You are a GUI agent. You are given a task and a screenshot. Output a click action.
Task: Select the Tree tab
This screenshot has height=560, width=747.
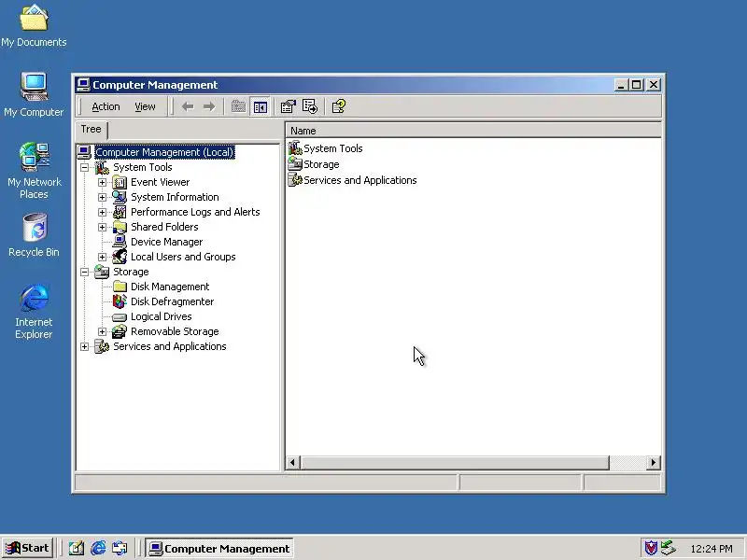pyautogui.click(x=91, y=129)
